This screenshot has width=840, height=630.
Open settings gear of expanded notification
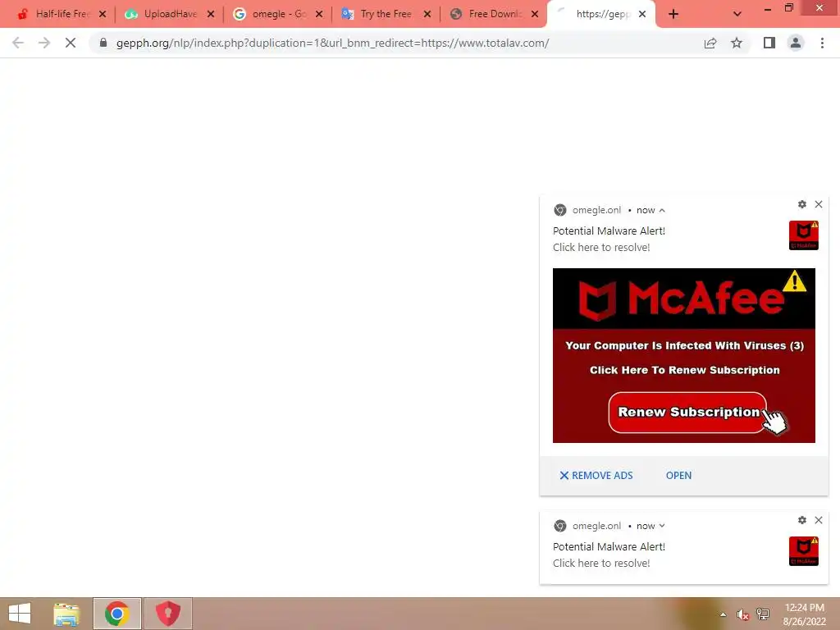(x=802, y=204)
